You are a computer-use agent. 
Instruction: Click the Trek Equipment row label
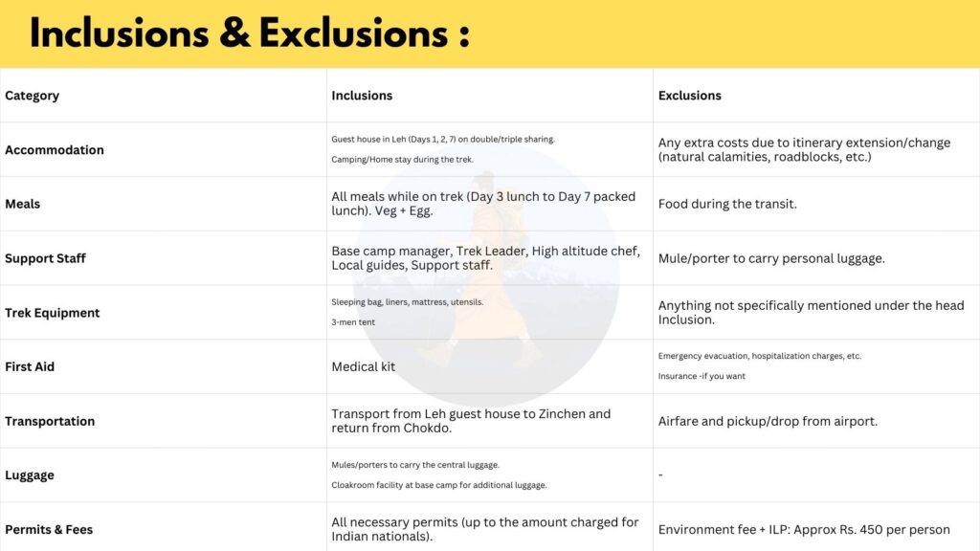tap(52, 313)
